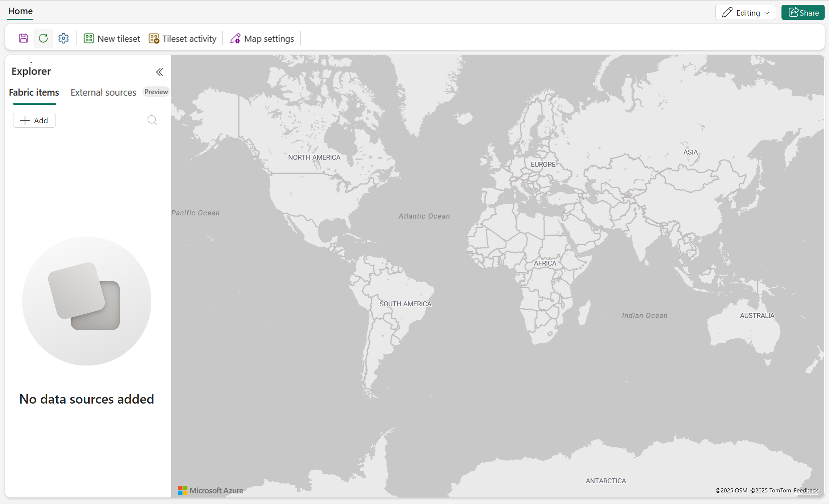Open the settings gear in the toolbar
This screenshot has width=829, height=504.
[x=63, y=38]
